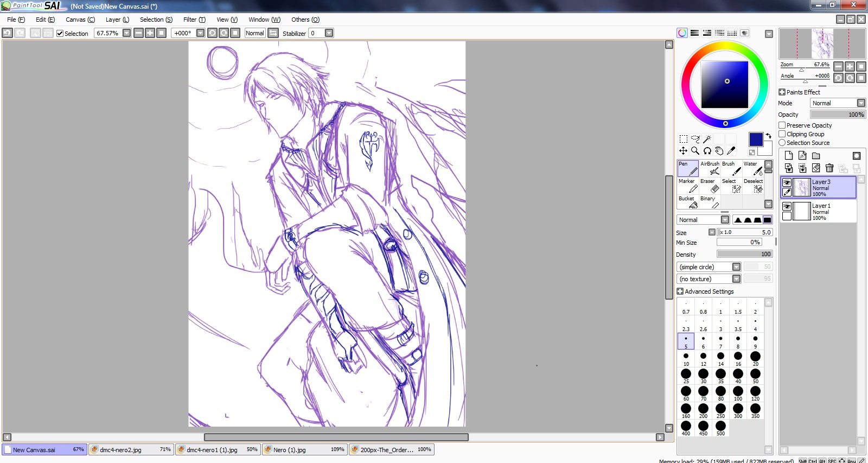The width and height of the screenshot is (868, 463).
Task: Activate the lasso selection tool
Action: point(695,139)
